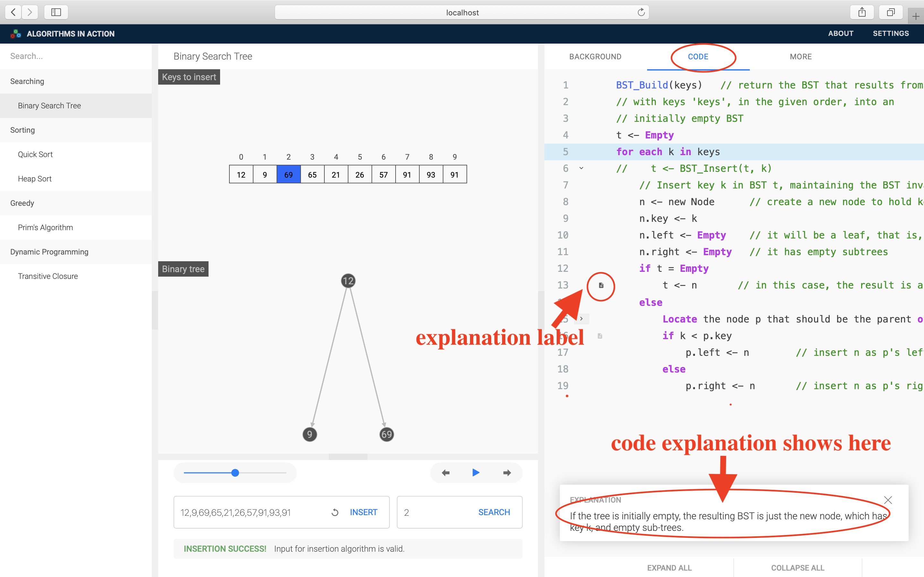
Task: Close the explanation panel
Action: 888,500
